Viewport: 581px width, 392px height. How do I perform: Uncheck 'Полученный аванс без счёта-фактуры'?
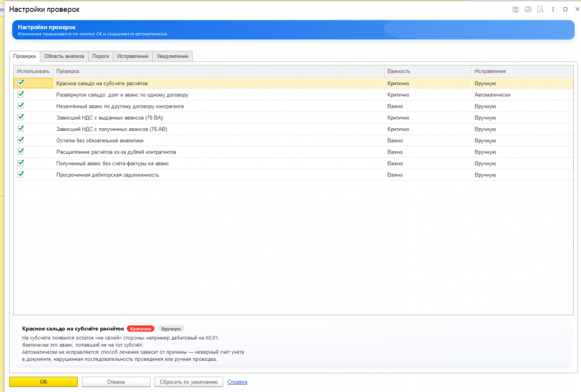pyautogui.click(x=21, y=163)
